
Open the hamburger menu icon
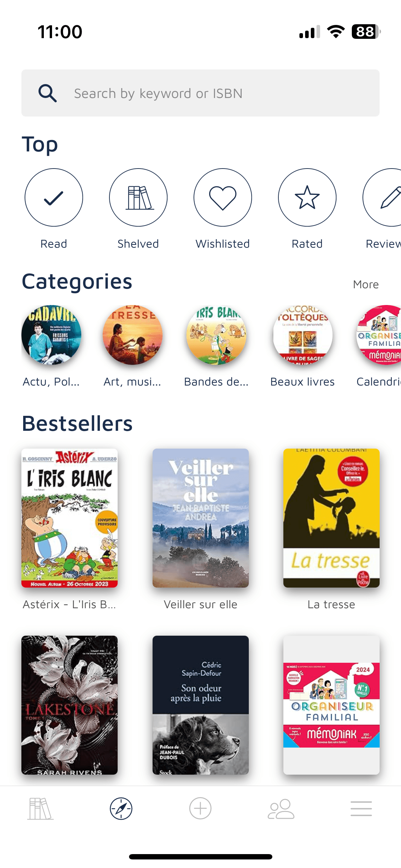pyautogui.click(x=361, y=808)
